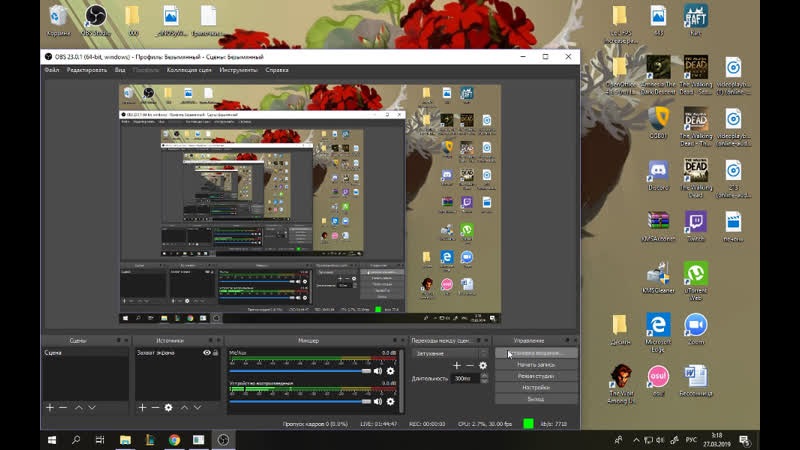Click the LIVE timer in status bar
This screenshot has width=800, height=450.
[378, 424]
